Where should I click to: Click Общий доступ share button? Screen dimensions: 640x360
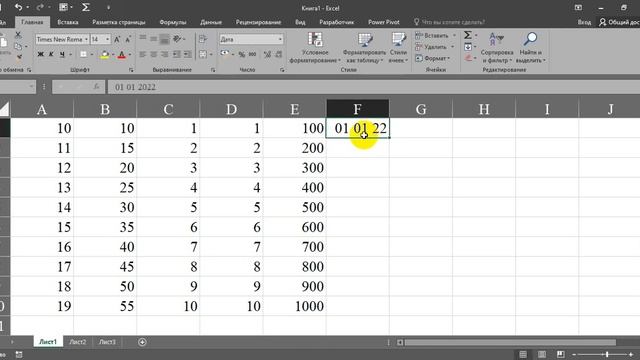[618, 22]
